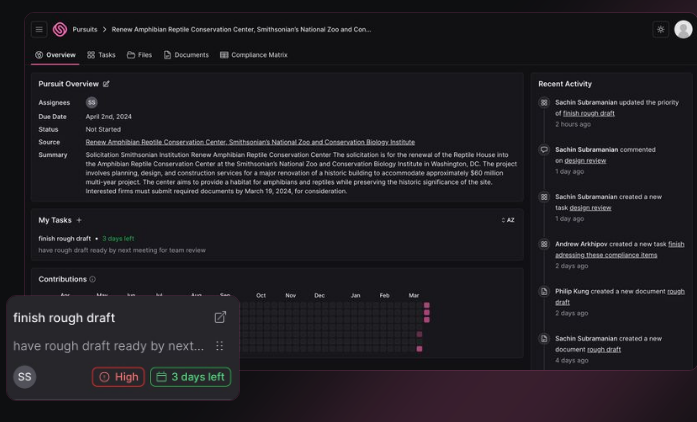Open finish rough draft card in new view
This screenshot has width=697, height=422.
pyautogui.click(x=220, y=317)
